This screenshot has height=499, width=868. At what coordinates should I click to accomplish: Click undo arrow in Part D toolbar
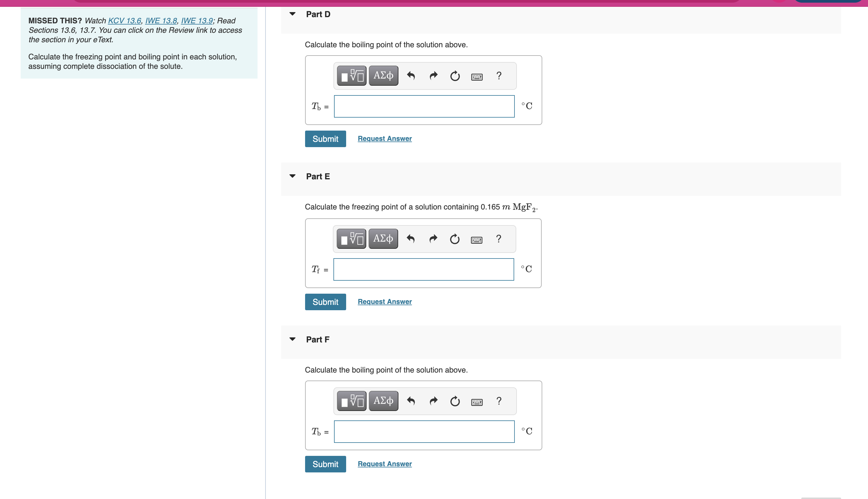[x=411, y=75]
